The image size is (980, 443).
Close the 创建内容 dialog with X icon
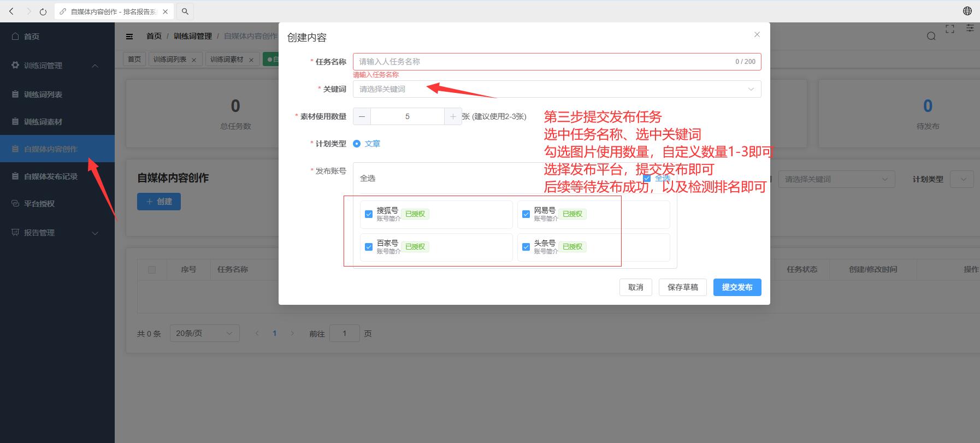point(757,34)
